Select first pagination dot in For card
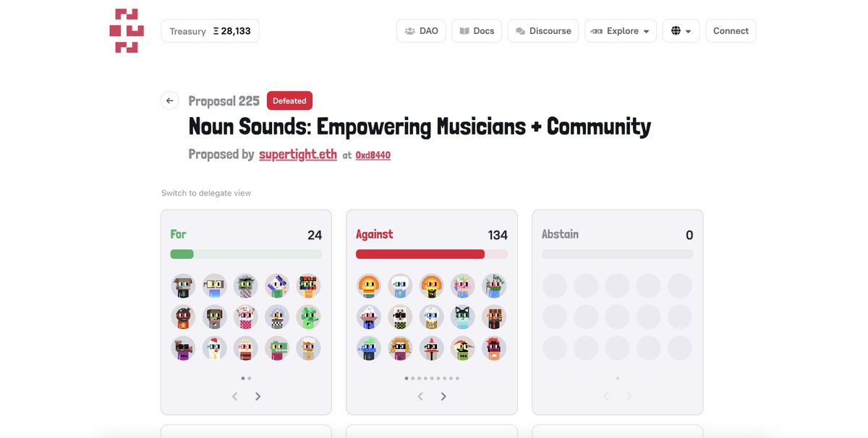The image size is (868, 438). pyautogui.click(x=243, y=378)
